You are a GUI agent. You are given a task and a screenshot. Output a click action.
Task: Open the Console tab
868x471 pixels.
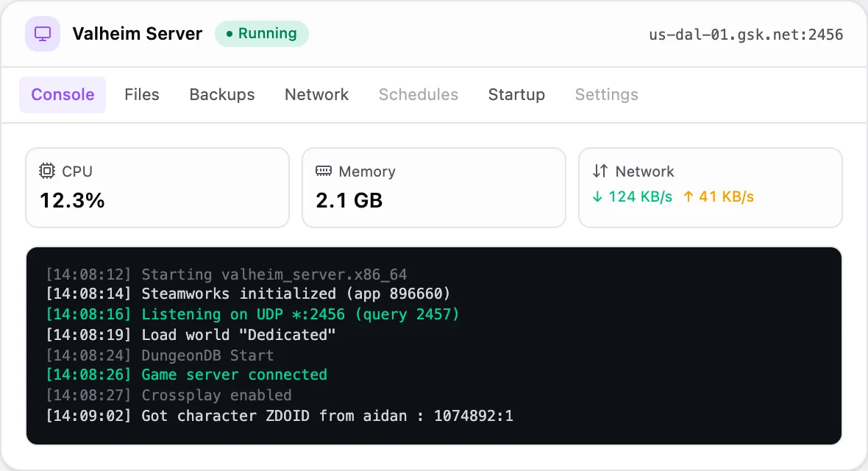[63, 95]
